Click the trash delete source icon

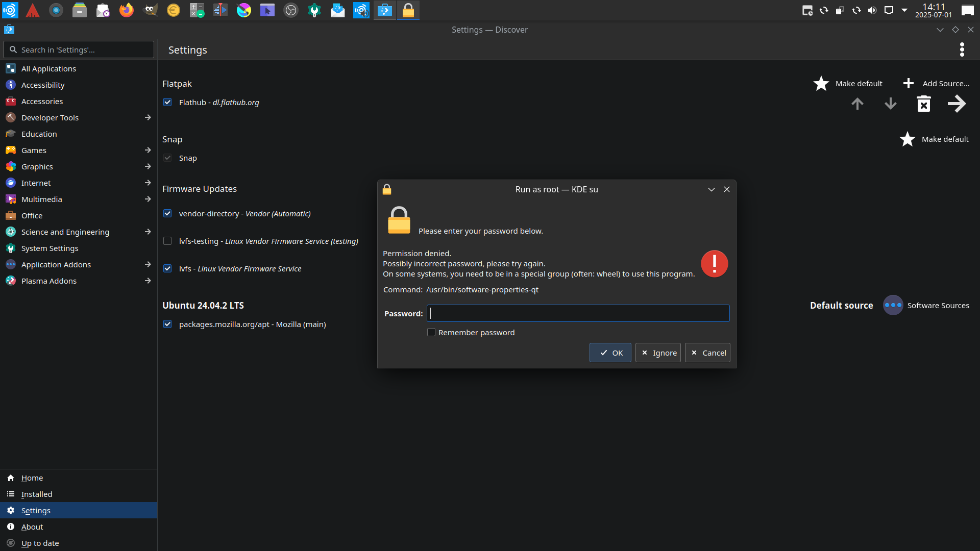coord(923,104)
